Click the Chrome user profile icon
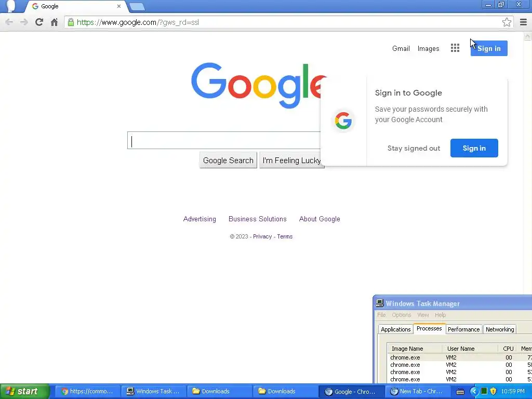 (11, 6)
